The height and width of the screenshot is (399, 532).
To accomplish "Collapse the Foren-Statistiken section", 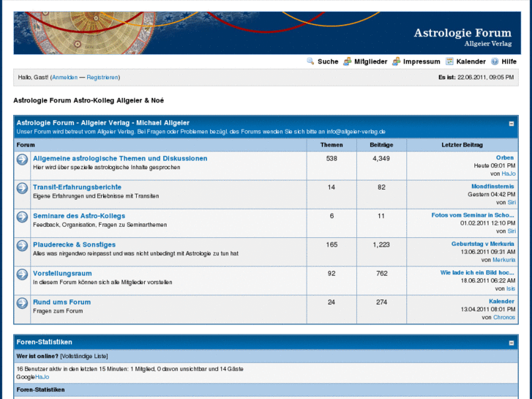I will (512, 343).
